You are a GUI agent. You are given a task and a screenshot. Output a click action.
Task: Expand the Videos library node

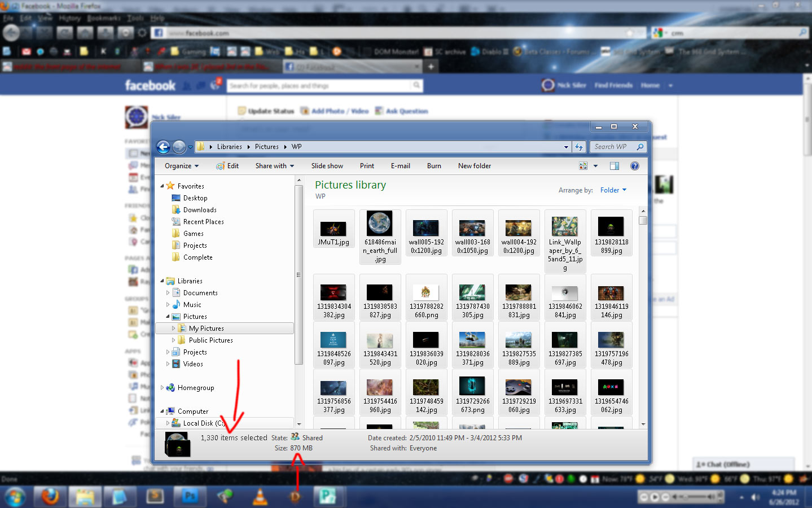coord(168,364)
